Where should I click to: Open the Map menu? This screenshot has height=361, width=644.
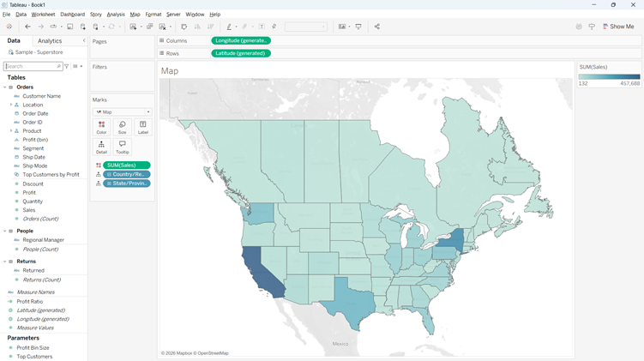[135, 15]
